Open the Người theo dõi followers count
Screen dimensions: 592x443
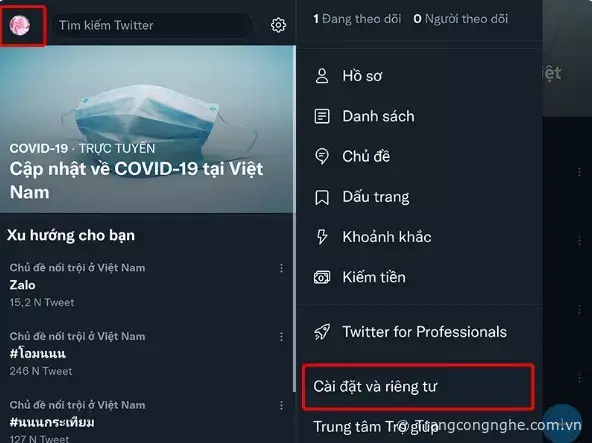(461, 19)
